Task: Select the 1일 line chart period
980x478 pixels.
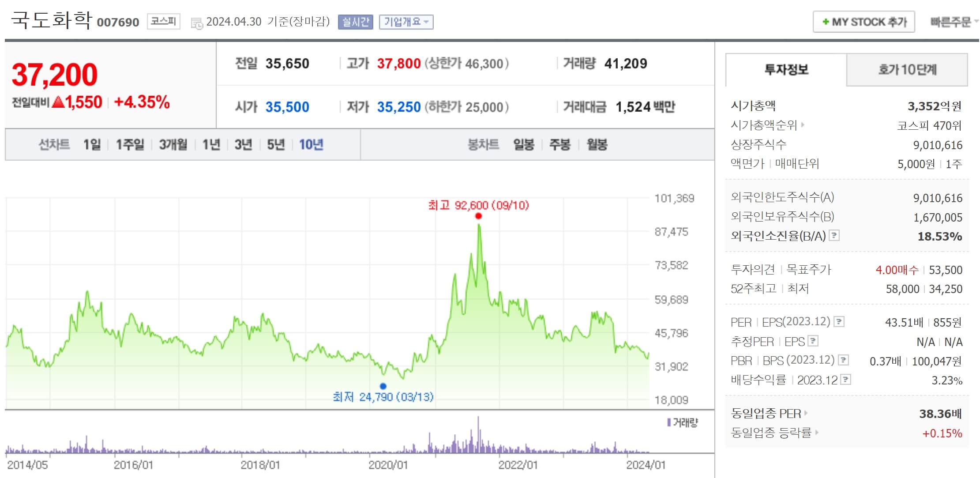Action: pyautogui.click(x=92, y=144)
